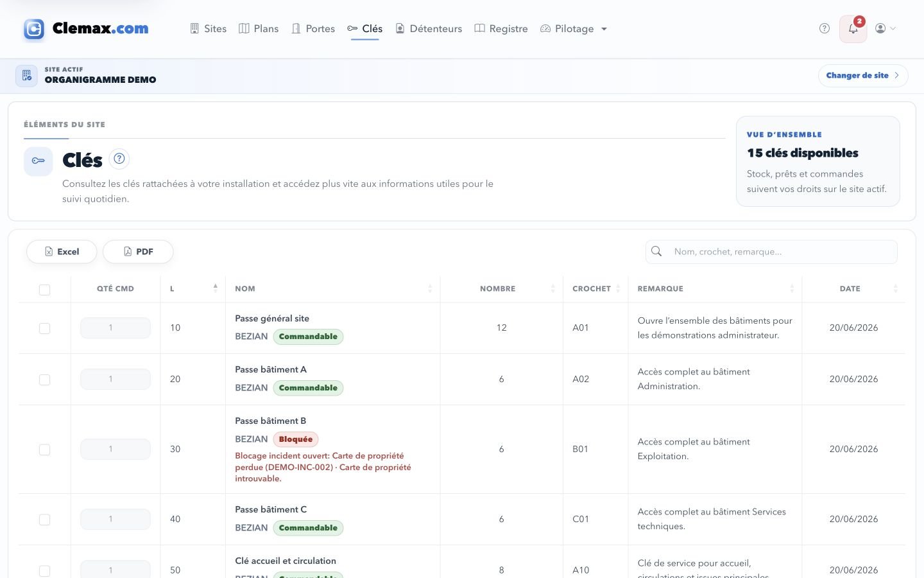The image size is (924, 578).
Task: Sort the table by DATE column
Action: 853,288
